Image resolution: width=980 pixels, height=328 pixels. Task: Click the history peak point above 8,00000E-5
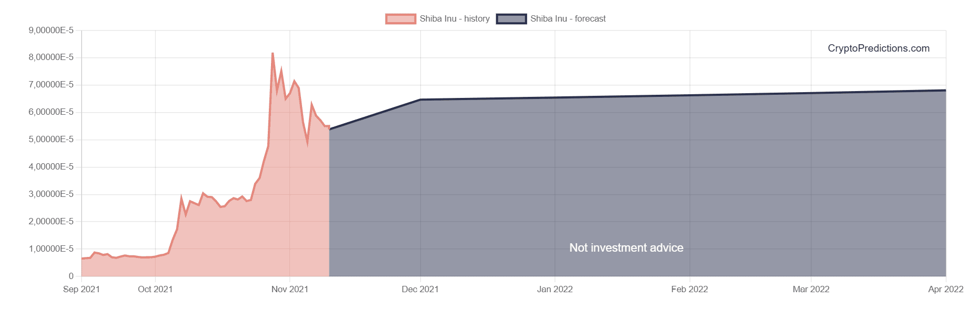click(273, 53)
